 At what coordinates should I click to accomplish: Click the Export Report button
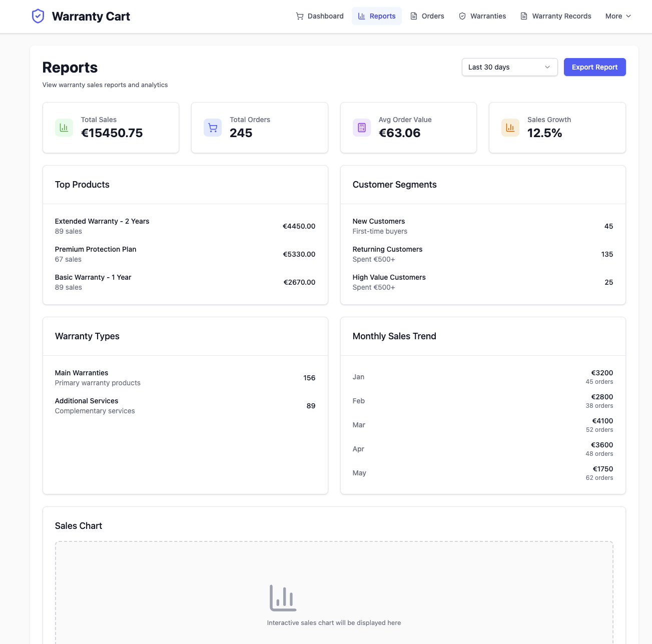[x=594, y=67]
